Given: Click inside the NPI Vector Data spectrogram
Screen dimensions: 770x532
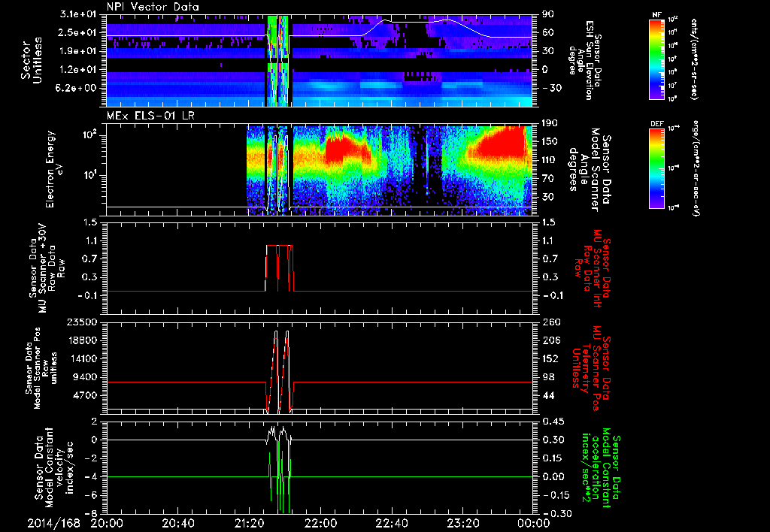Looking at the screenshot, I should click(320, 61).
